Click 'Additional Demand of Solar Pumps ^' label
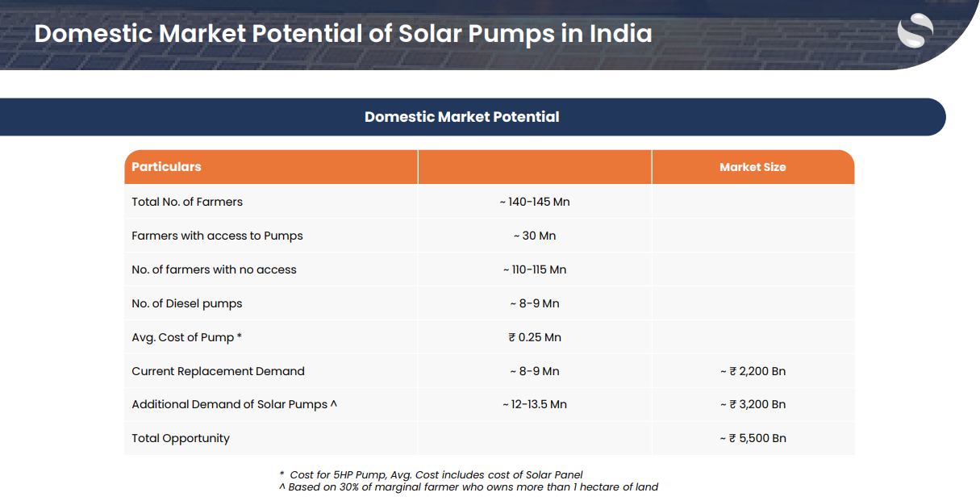The height and width of the screenshot is (501, 980). click(234, 404)
